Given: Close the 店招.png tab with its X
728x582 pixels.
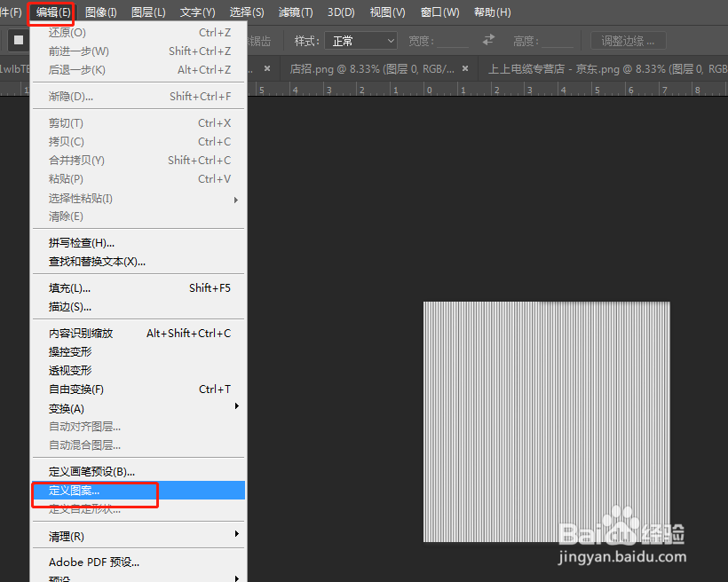Looking at the screenshot, I should click(x=466, y=67).
